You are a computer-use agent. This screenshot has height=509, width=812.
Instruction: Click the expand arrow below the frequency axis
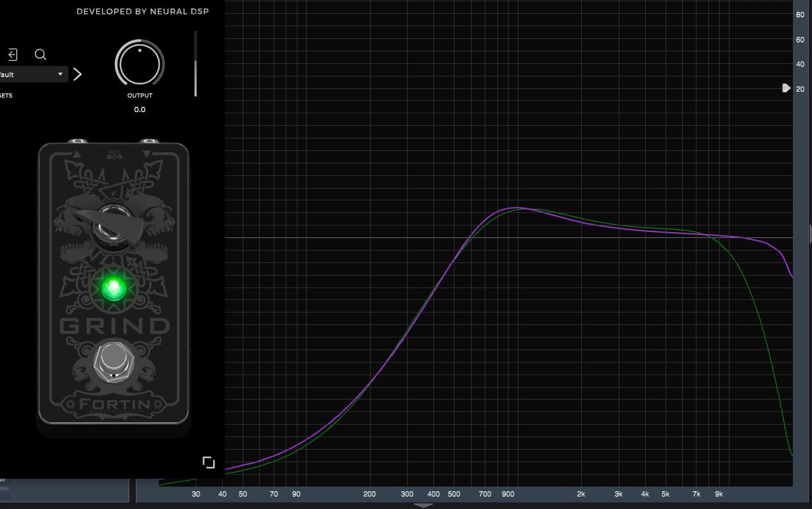423,505
